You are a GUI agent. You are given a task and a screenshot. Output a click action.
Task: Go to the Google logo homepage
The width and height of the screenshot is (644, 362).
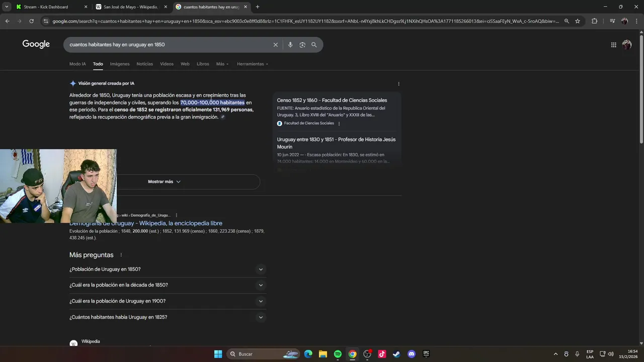[x=36, y=44]
